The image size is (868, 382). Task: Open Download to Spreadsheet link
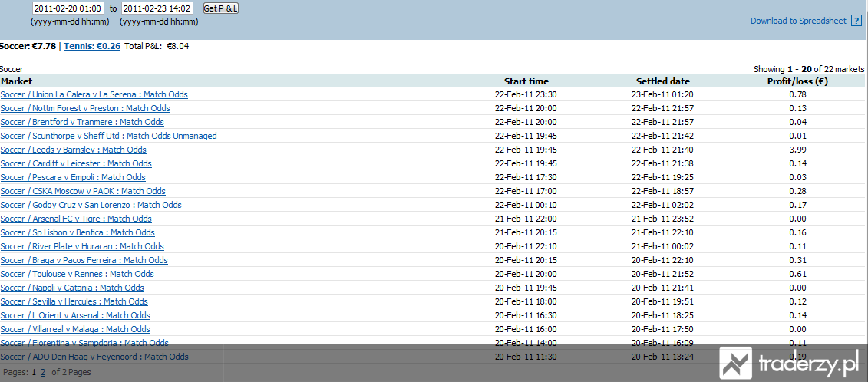click(x=799, y=21)
